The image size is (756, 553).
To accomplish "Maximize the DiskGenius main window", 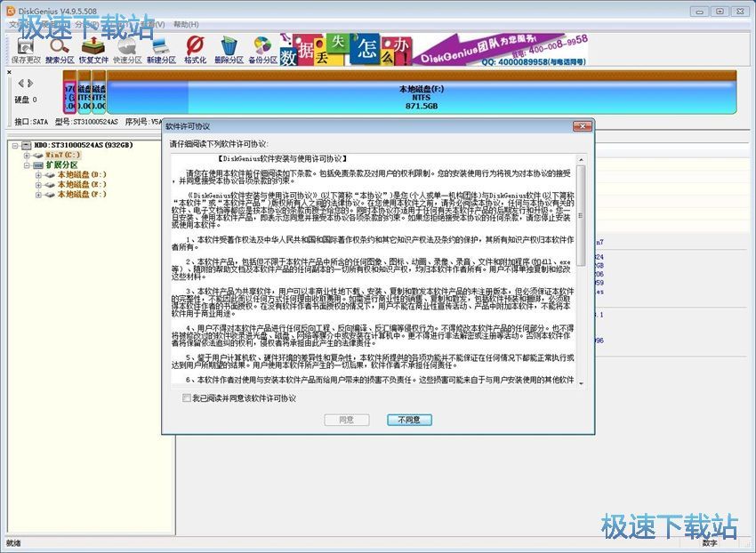I will click(x=720, y=11).
